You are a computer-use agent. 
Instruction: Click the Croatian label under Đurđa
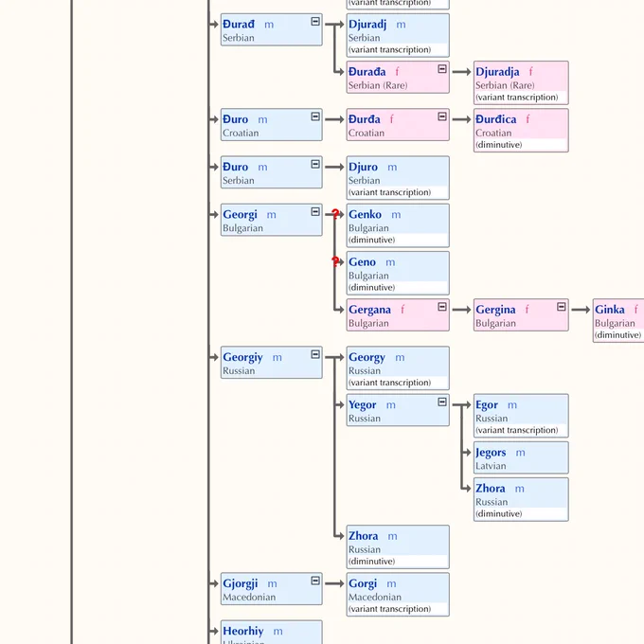(x=367, y=134)
